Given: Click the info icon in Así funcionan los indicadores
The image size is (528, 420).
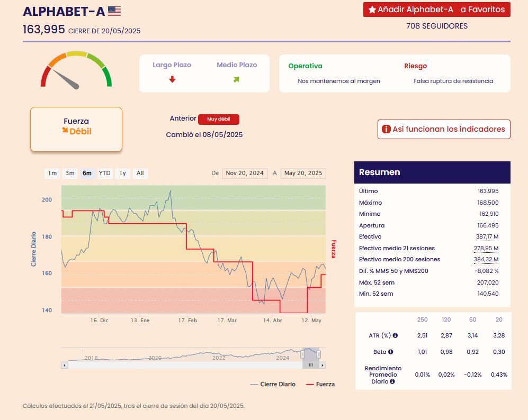Looking at the screenshot, I should [x=386, y=129].
